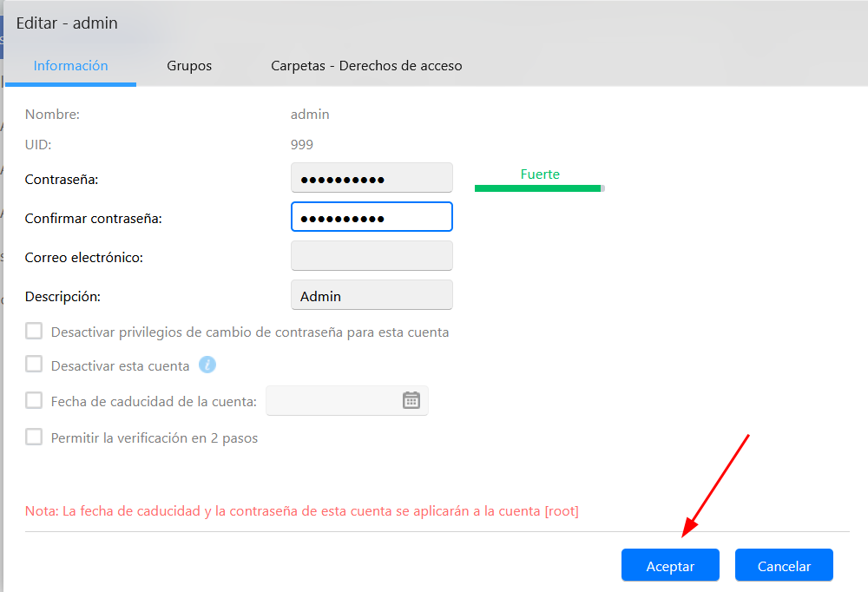Image resolution: width=868 pixels, height=592 pixels.
Task: Select the empty Correo electrónico field
Action: coord(372,257)
